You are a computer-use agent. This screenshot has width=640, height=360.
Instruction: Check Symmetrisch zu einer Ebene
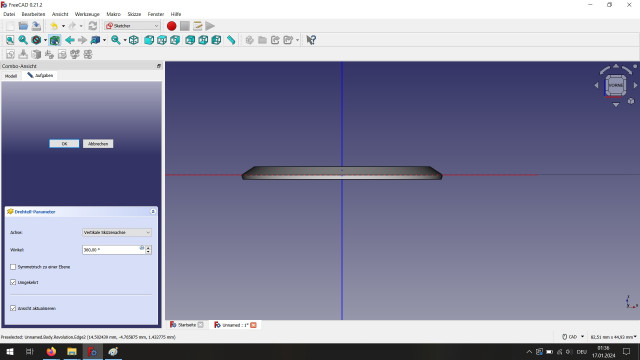13,267
